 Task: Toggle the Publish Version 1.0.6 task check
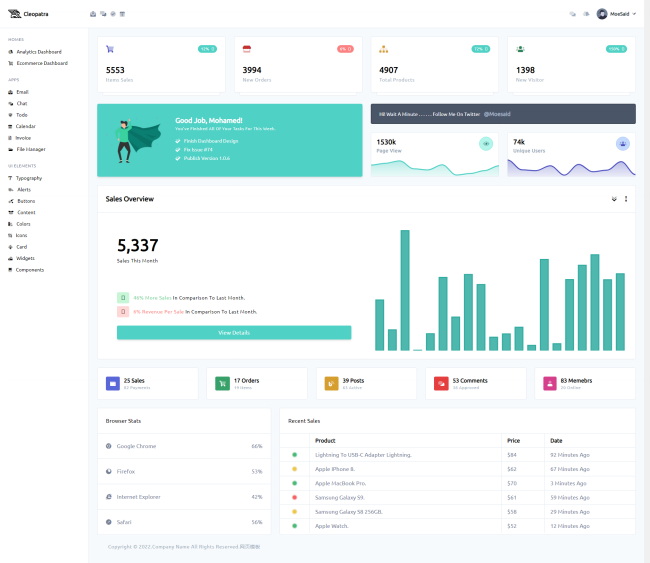(x=178, y=158)
